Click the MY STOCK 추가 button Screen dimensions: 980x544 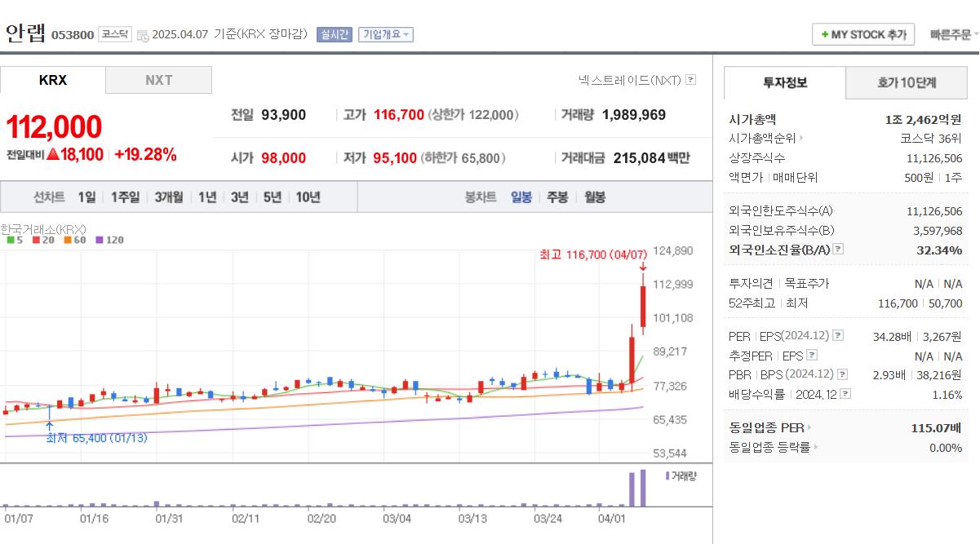pos(863,35)
